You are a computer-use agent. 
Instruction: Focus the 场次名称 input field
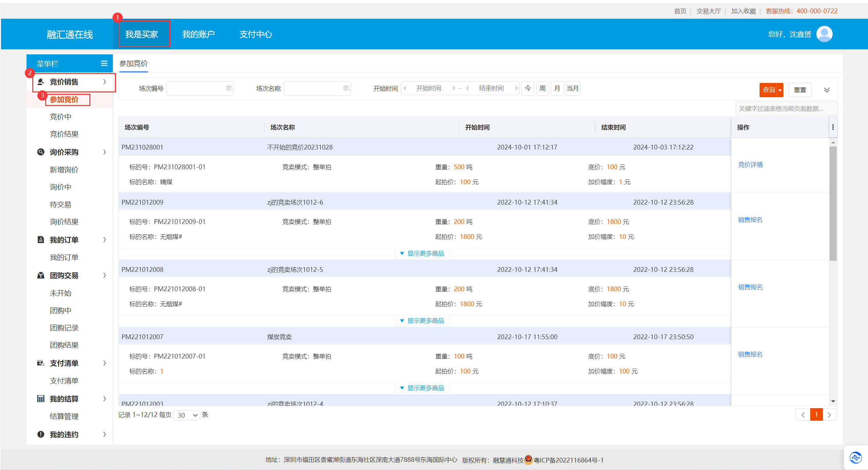(317, 88)
